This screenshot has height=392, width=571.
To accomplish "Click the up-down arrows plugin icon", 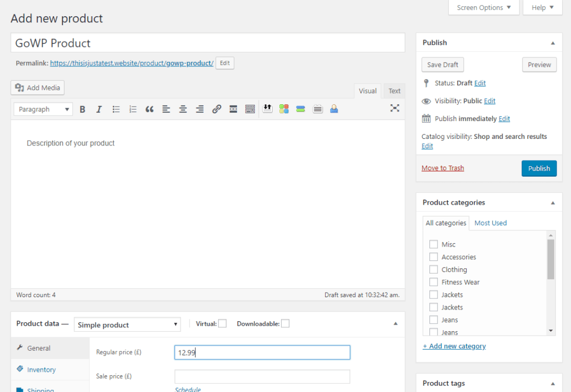I will click(267, 109).
